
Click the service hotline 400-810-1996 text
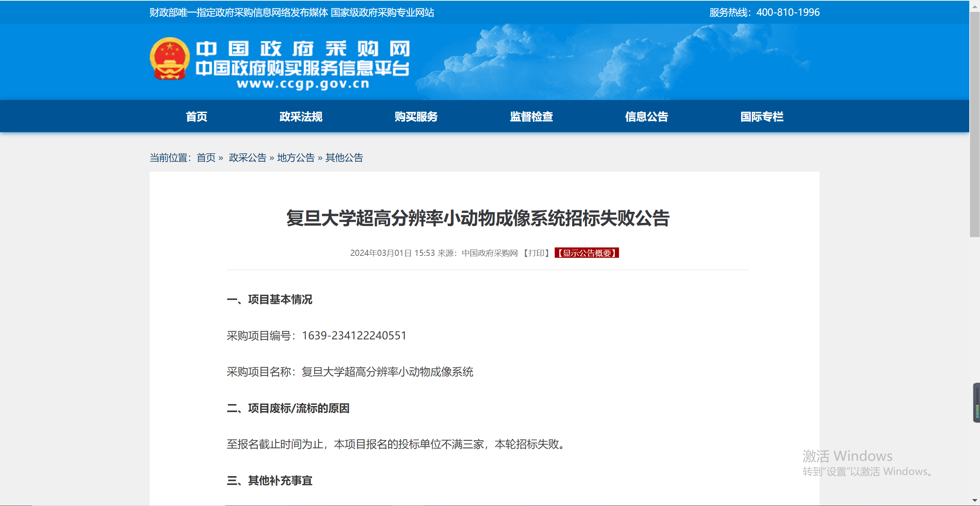(764, 12)
